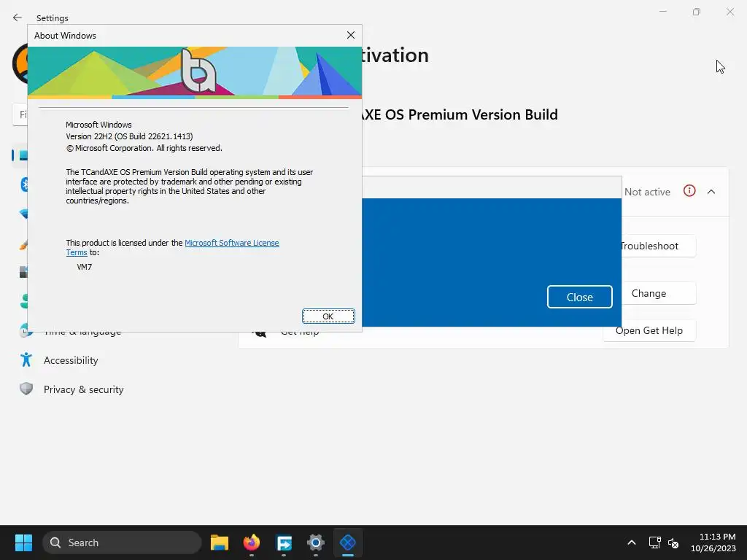Image resolution: width=747 pixels, height=560 pixels.
Task: Click OK in About Windows dialog
Action: [328, 316]
